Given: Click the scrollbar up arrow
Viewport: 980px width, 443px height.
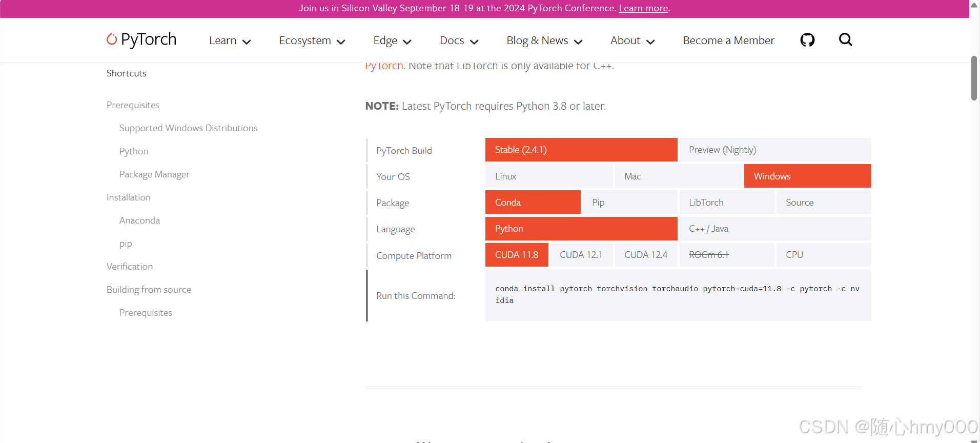Looking at the screenshot, I should pyautogui.click(x=974, y=5).
